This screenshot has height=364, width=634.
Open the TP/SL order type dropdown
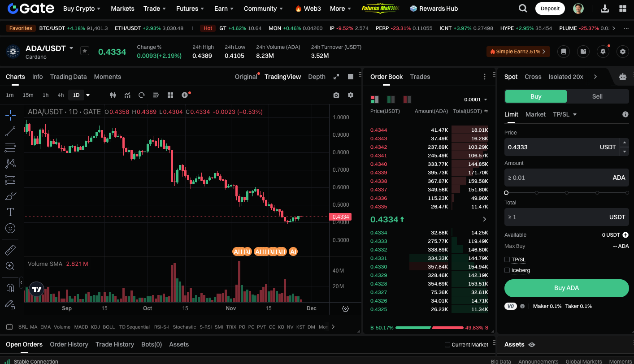[565, 114]
